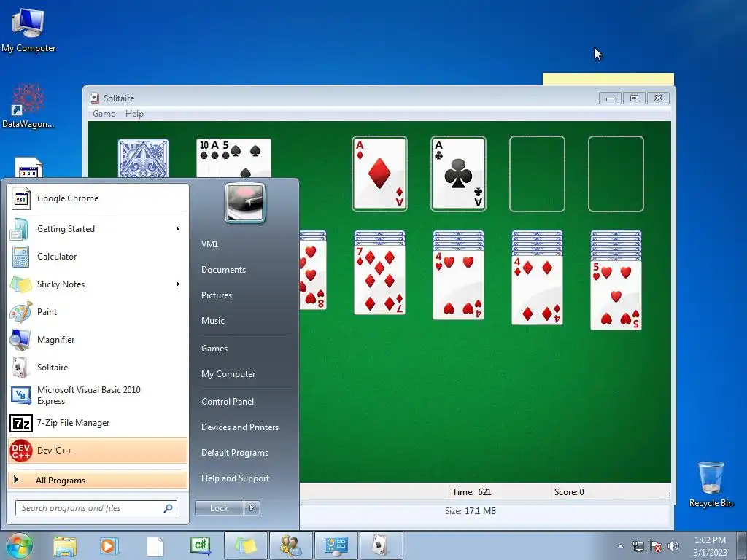Image resolution: width=747 pixels, height=560 pixels.
Task: Click the volume speaker tray icon
Action: tap(673, 546)
